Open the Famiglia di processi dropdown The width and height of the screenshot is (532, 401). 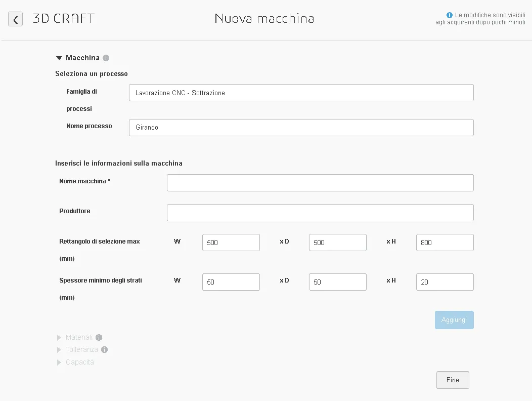coord(301,93)
